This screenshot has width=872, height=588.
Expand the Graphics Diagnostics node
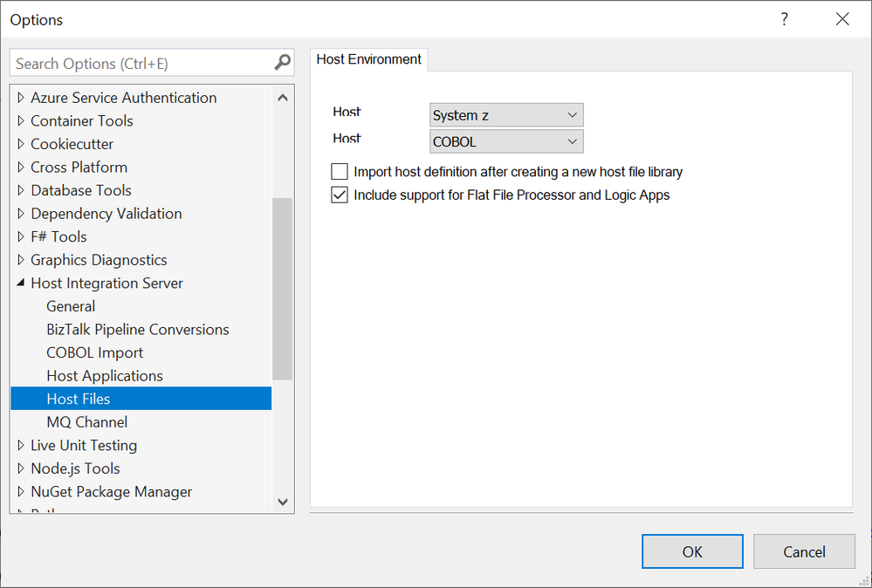(x=21, y=260)
